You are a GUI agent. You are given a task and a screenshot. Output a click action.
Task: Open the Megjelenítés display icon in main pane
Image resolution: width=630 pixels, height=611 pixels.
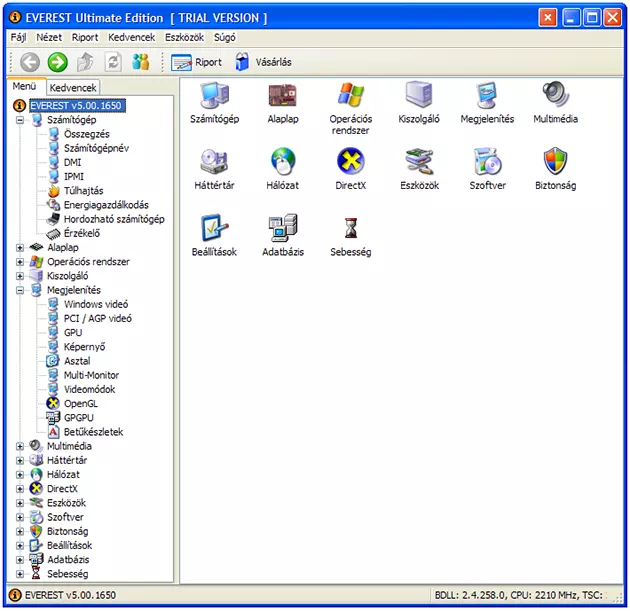tap(487, 95)
